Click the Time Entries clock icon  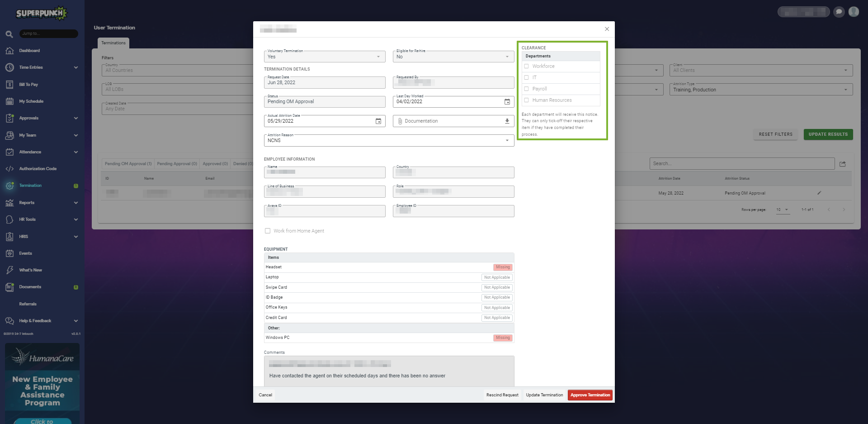9,67
